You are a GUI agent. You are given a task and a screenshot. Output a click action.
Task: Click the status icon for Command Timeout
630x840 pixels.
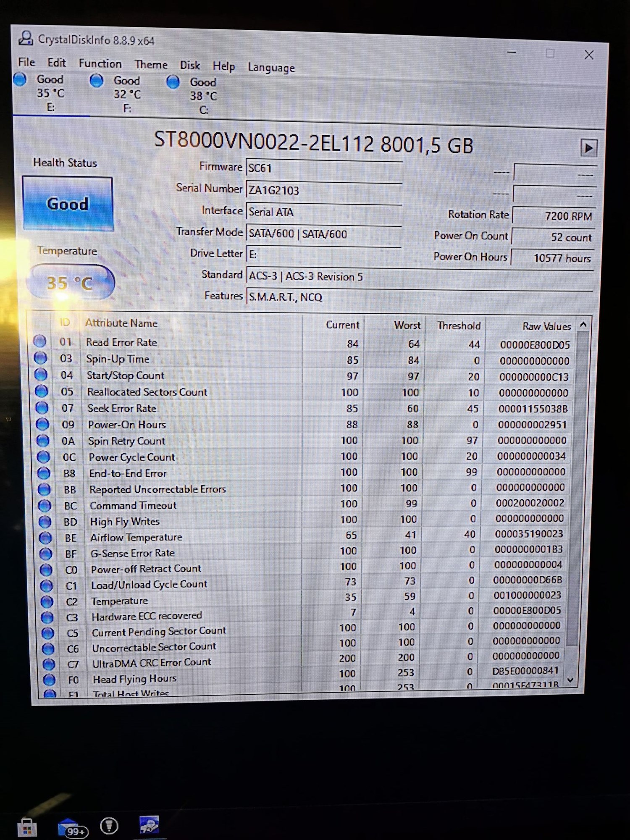pos(44,505)
